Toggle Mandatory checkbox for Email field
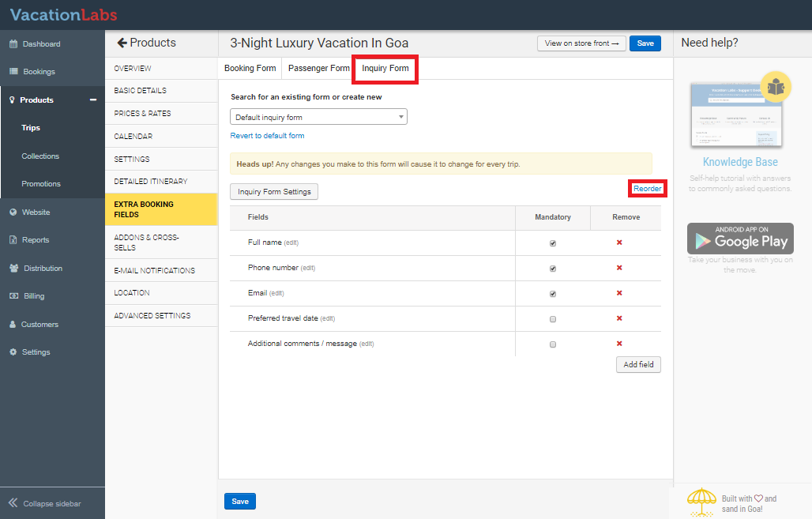812x519 pixels. click(552, 294)
